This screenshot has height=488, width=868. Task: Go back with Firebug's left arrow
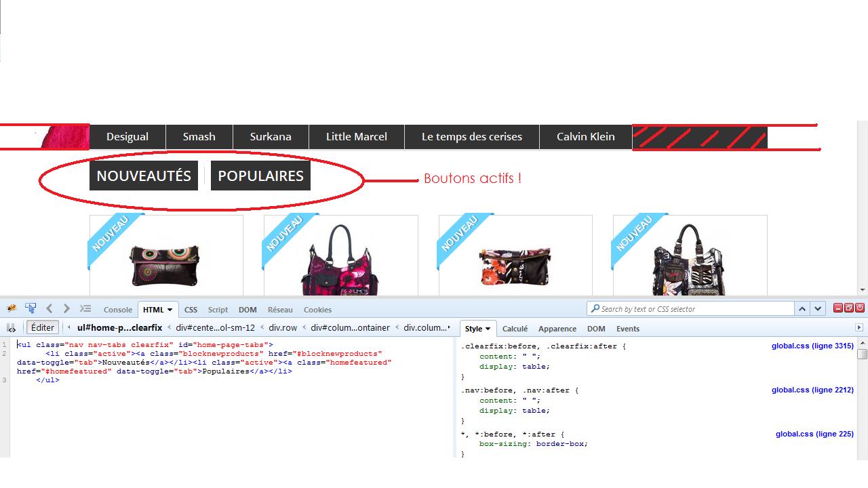coord(49,308)
